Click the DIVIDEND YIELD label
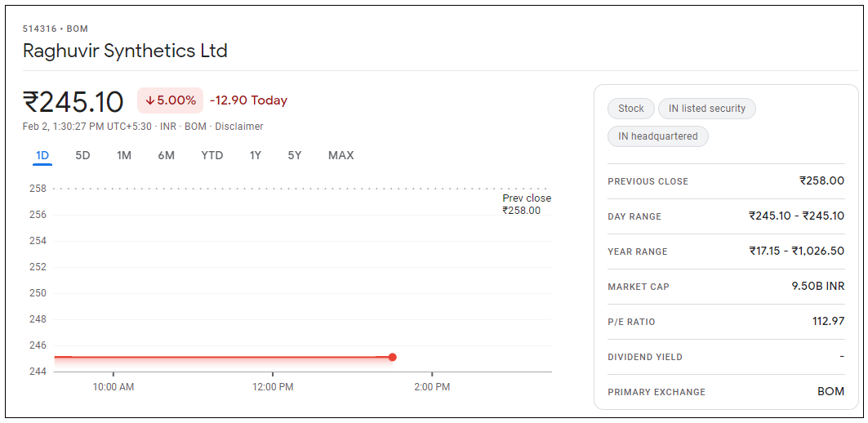 tap(645, 357)
